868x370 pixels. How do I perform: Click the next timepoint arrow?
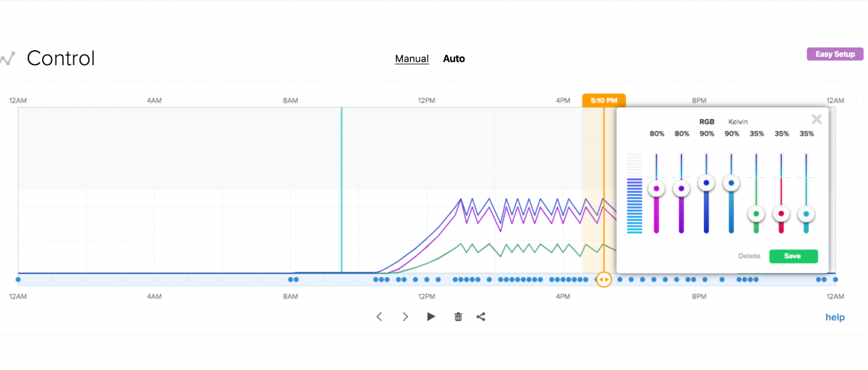[405, 316]
